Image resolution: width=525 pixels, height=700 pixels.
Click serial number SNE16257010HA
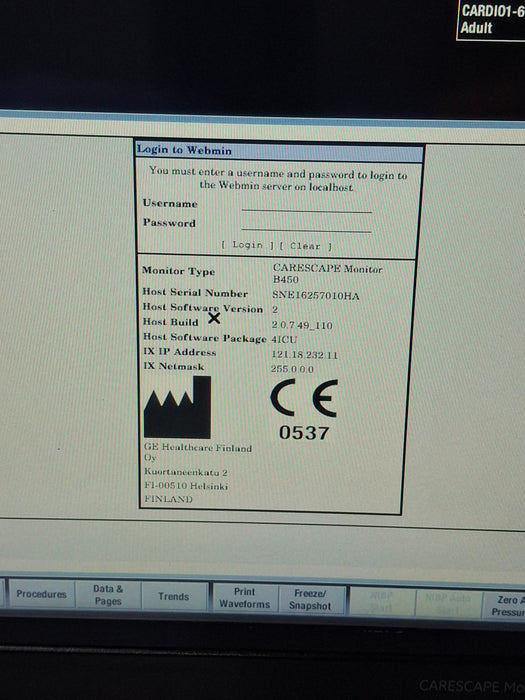[316, 296]
